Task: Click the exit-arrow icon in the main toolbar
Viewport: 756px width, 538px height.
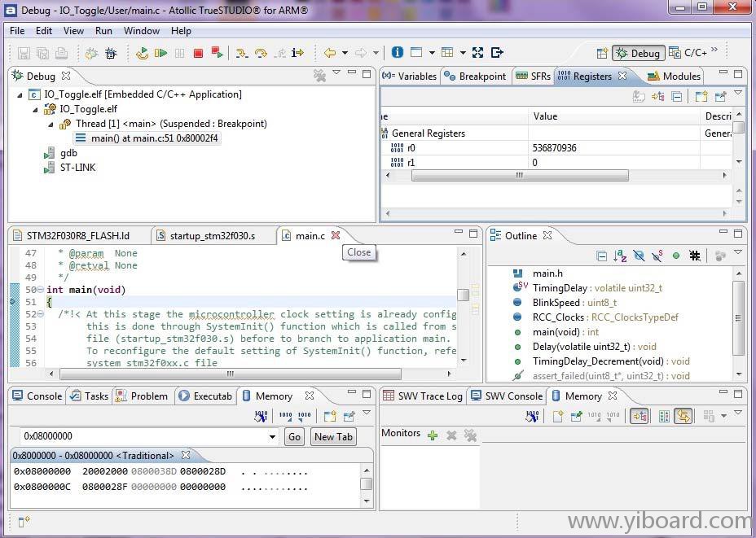Action: point(497,53)
